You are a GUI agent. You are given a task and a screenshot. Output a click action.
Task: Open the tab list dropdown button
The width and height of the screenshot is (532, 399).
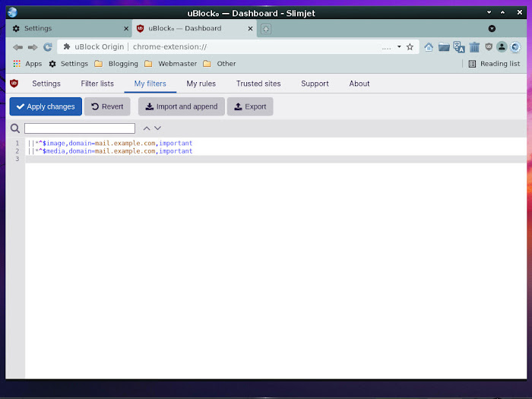point(492,29)
